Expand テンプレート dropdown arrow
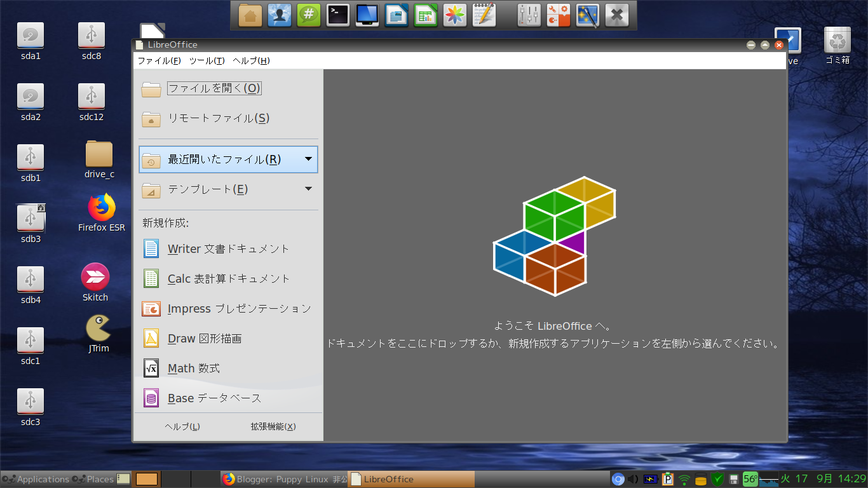Image resolution: width=868 pixels, height=488 pixels. (308, 189)
